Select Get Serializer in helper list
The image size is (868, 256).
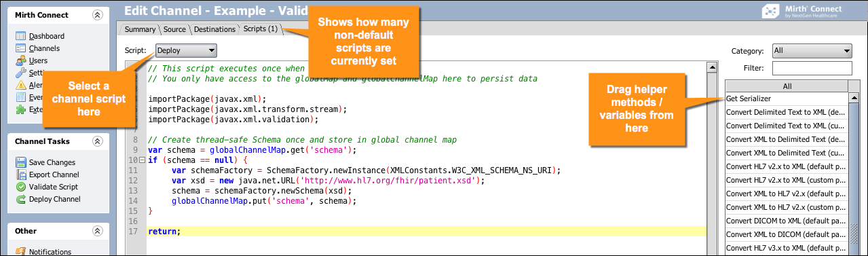pos(787,98)
